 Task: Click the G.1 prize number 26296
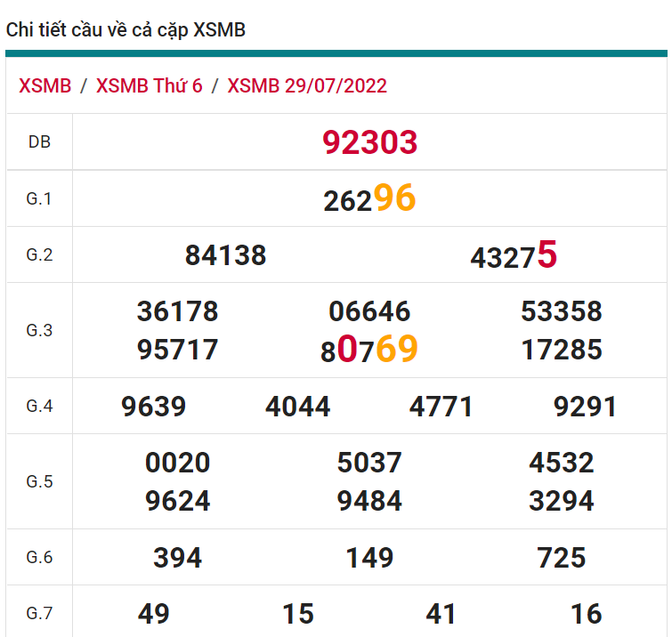click(x=369, y=199)
